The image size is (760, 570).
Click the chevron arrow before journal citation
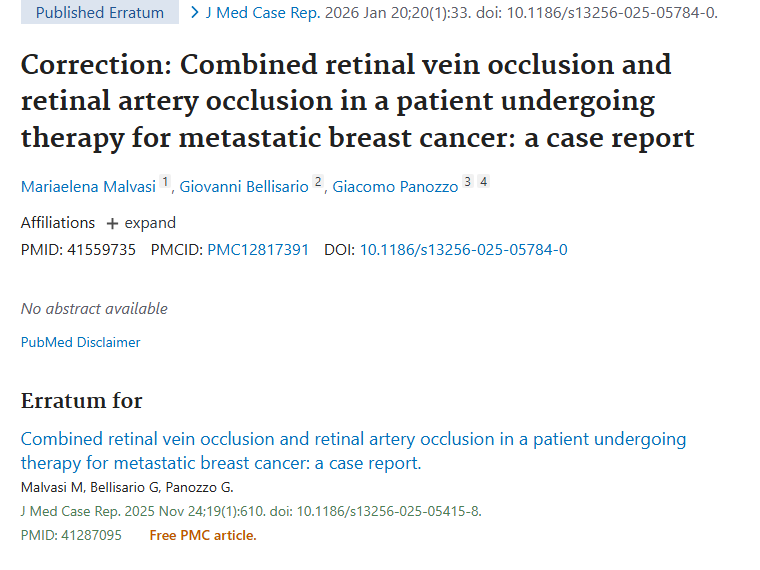pyautogui.click(x=195, y=13)
